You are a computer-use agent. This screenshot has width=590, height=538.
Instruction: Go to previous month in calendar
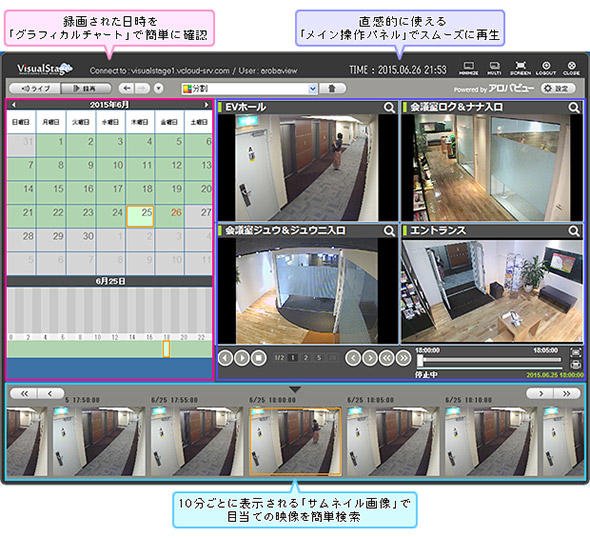pos(14,105)
